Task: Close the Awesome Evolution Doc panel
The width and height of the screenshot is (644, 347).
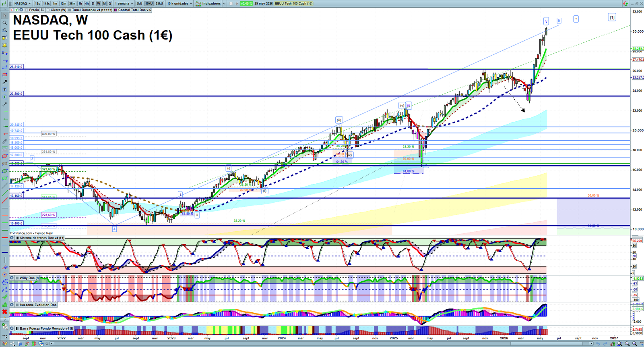Action: point(12,305)
